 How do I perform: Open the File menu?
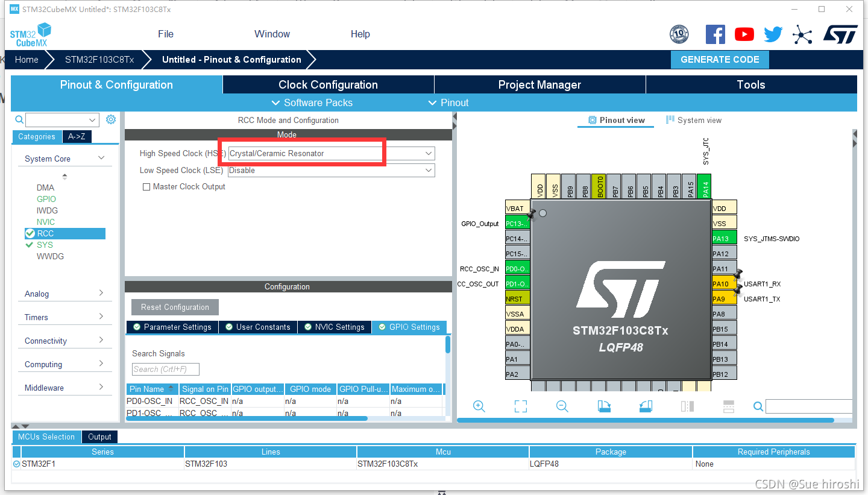coord(166,34)
